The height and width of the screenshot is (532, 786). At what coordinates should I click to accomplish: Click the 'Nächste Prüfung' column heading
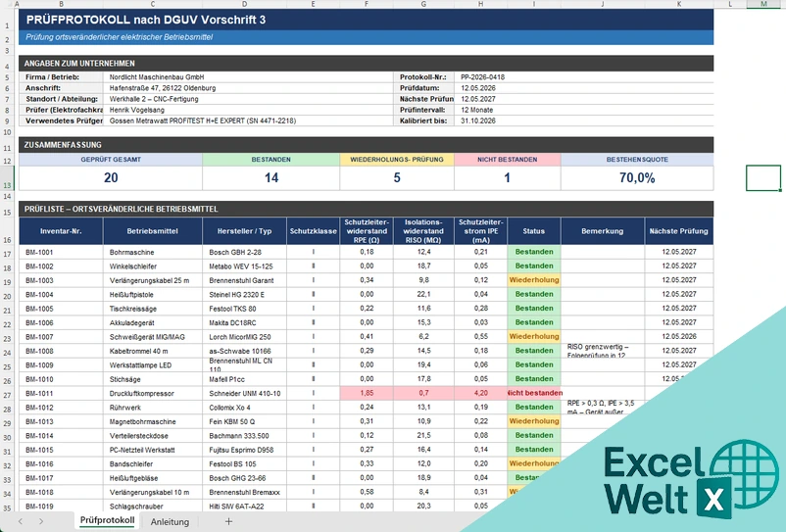pos(679,231)
